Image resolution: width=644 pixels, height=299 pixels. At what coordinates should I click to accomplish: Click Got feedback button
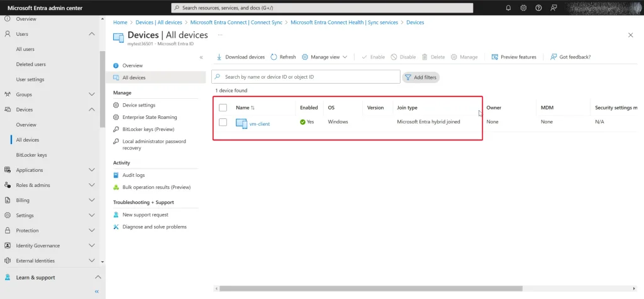point(570,57)
